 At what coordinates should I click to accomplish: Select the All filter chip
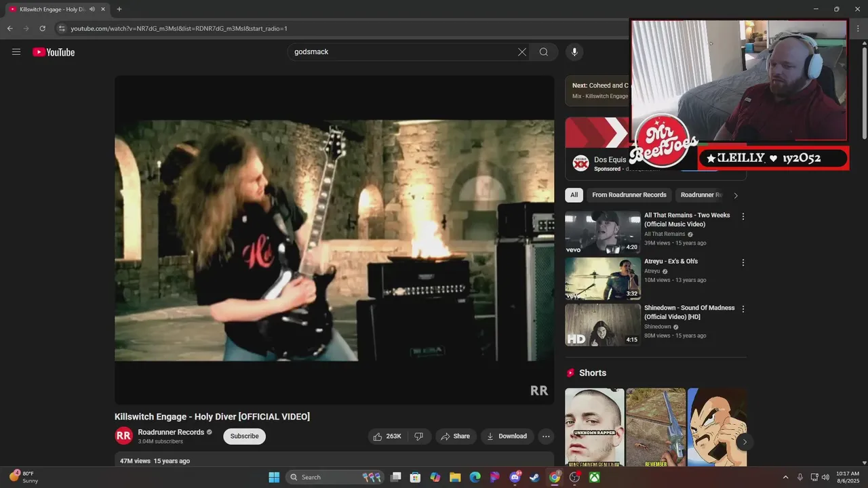click(574, 195)
